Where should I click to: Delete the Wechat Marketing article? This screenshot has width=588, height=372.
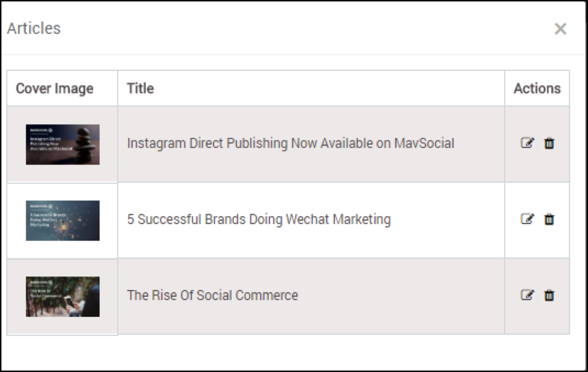click(549, 219)
